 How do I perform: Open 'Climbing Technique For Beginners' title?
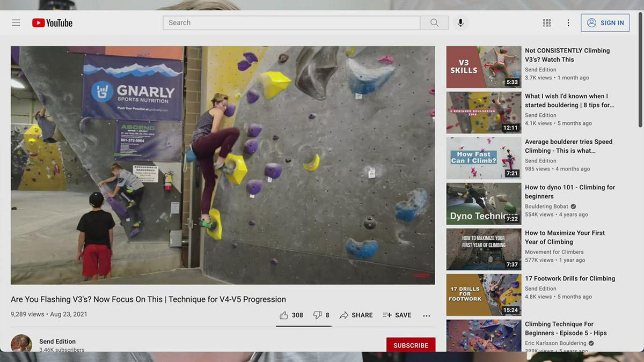(566, 328)
